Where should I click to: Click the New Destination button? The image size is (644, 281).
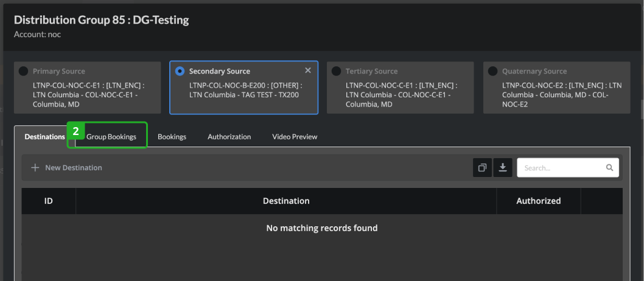tap(66, 167)
